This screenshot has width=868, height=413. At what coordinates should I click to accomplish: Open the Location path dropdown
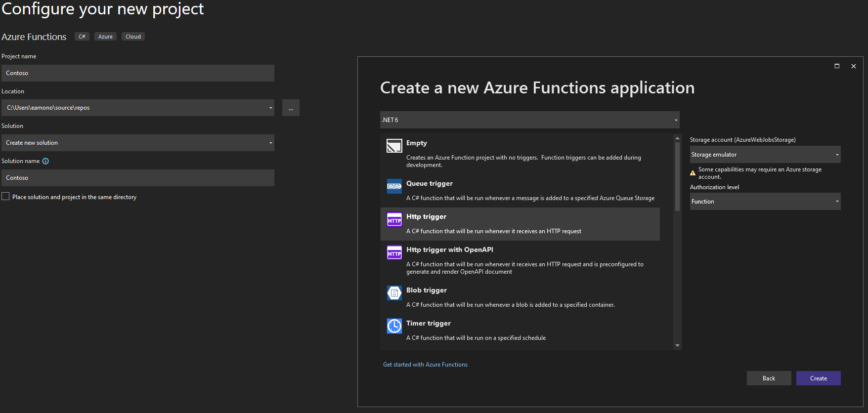270,108
